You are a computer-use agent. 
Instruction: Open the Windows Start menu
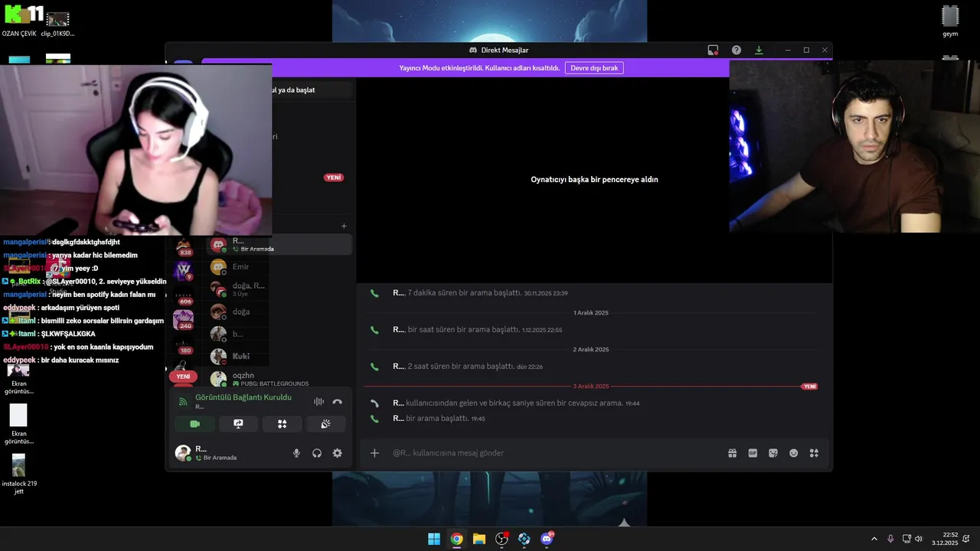tap(434, 539)
